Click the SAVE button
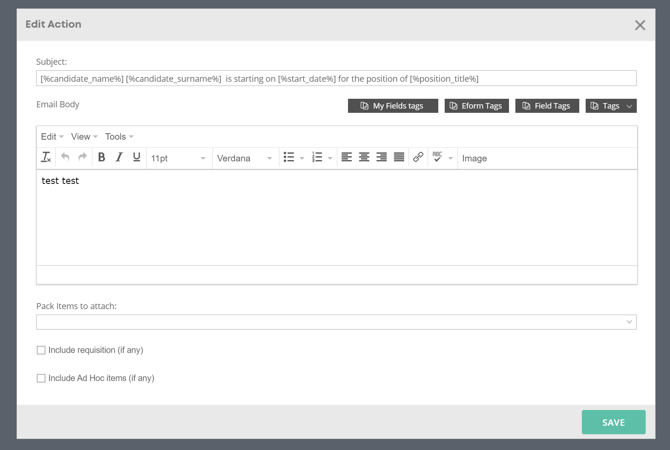Screen dimensions: 670x450 613,422
